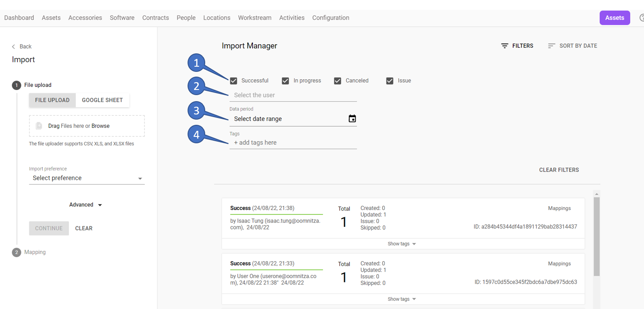Switch to the Google Sheet tab
Image resolution: width=644 pixels, height=309 pixels.
click(x=102, y=100)
